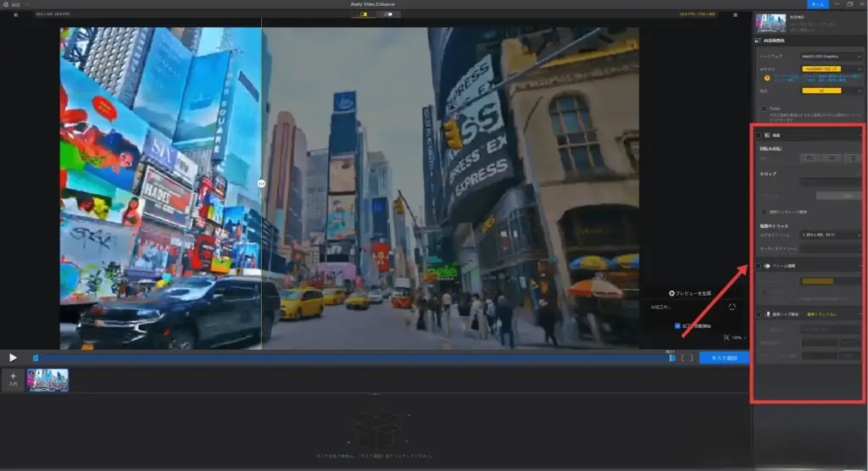The width and height of the screenshot is (868, 471).
Task: Enable the deinterlace checkbox
Action: pyautogui.click(x=765, y=212)
